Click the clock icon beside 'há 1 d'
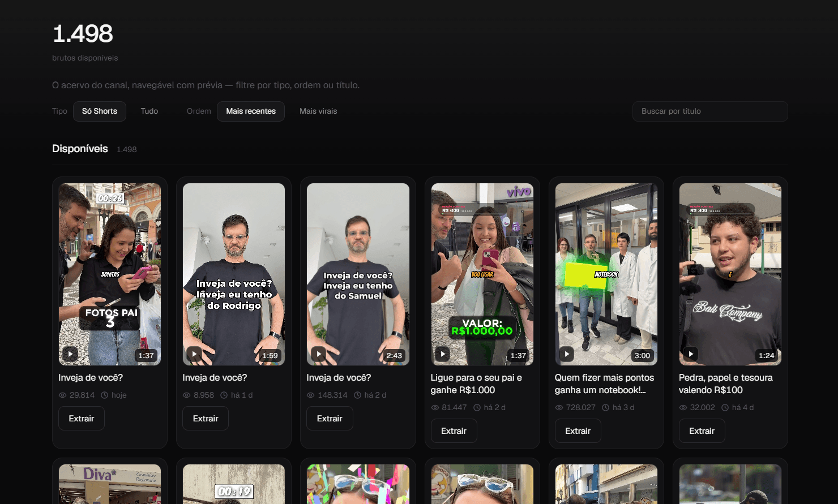This screenshot has height=504, width=838. click(x=224, y=395)
